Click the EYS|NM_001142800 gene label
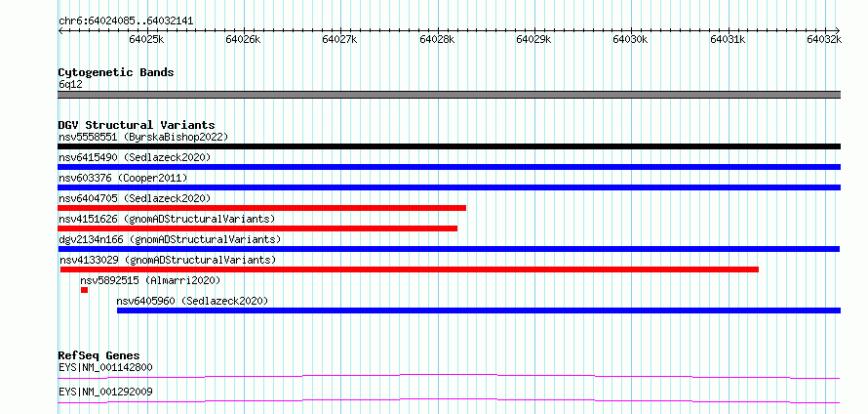Image resolution: width=868 pixels, height=414 pixels. tap(105, 367)
